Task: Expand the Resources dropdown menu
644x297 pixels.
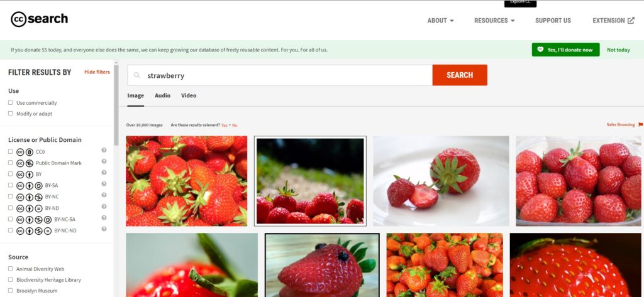Action: (494, 21)
